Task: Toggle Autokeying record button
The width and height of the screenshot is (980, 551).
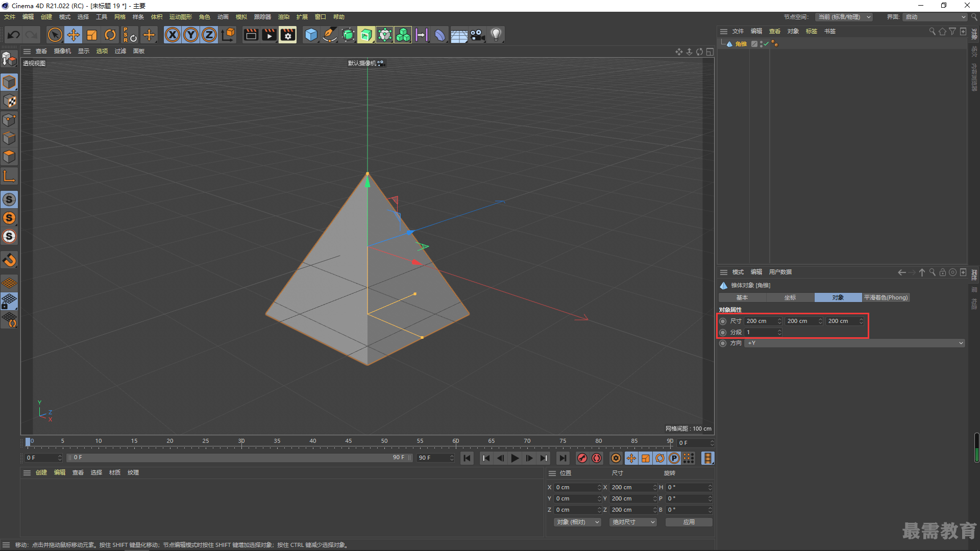Action: (597, 458)
